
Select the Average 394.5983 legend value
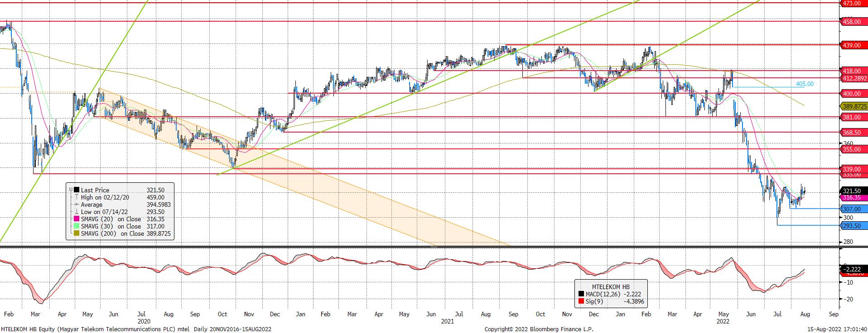coord(159,205)
